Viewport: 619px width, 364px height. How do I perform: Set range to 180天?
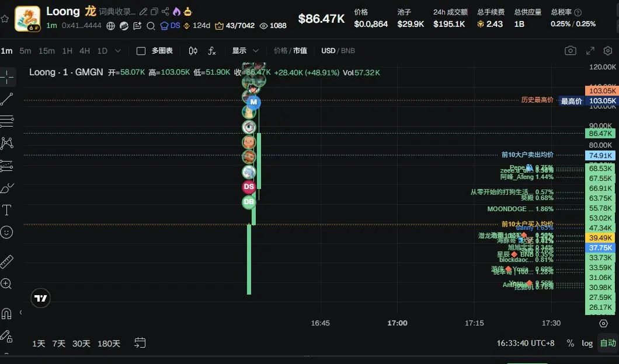click(x=109, y=344)
